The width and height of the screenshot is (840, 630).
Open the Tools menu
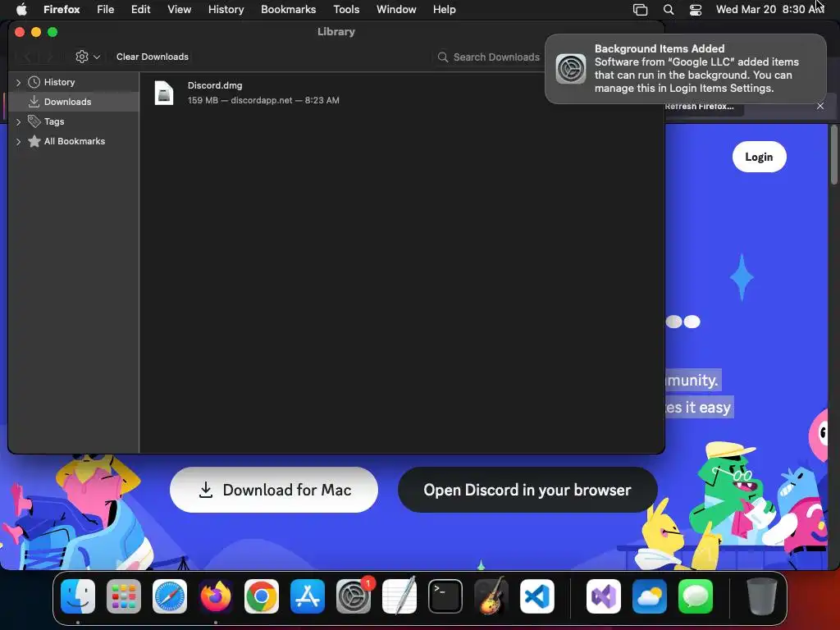pos(346,9)
